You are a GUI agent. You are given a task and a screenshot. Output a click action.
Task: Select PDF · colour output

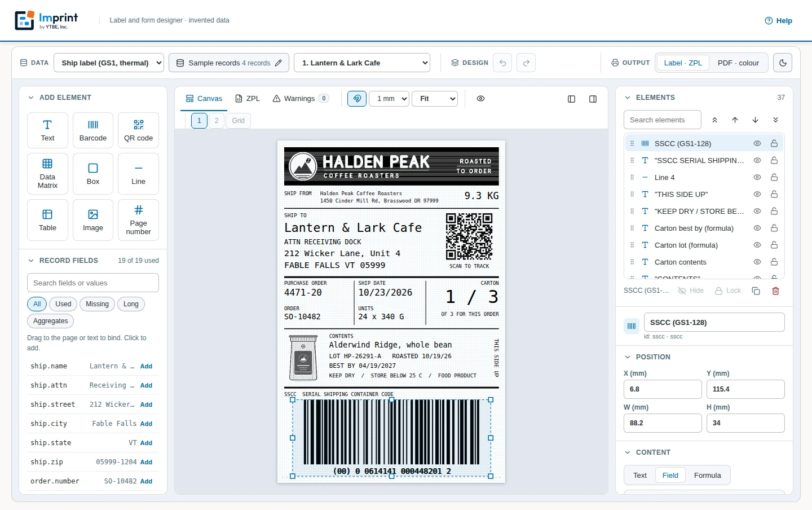coord(738,63)
